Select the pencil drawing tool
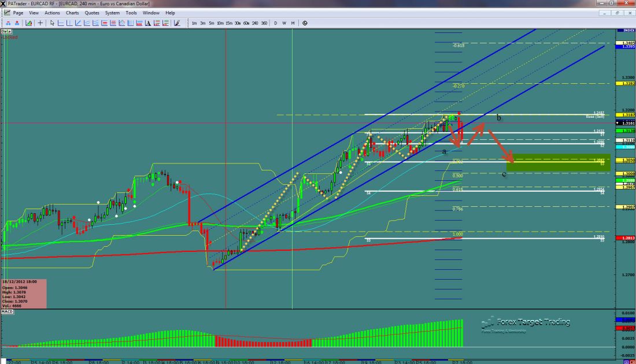Viewport: 636px width, 364px height. [177, 23]
